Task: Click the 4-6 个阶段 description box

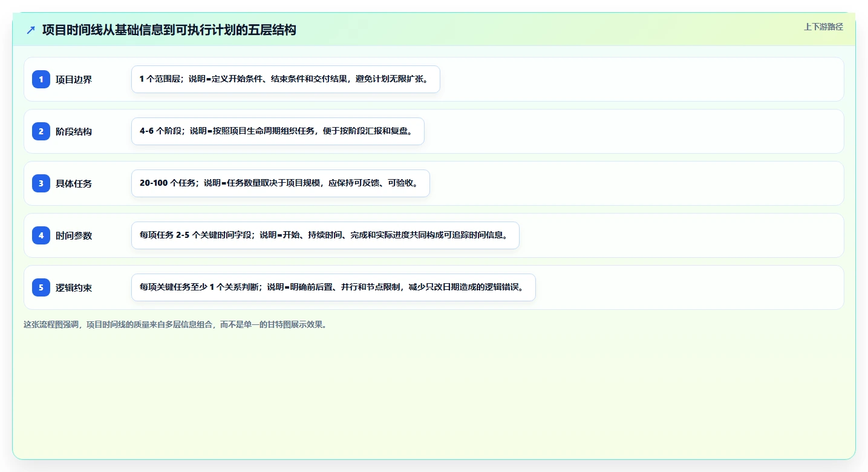Action: pos(278,131)
